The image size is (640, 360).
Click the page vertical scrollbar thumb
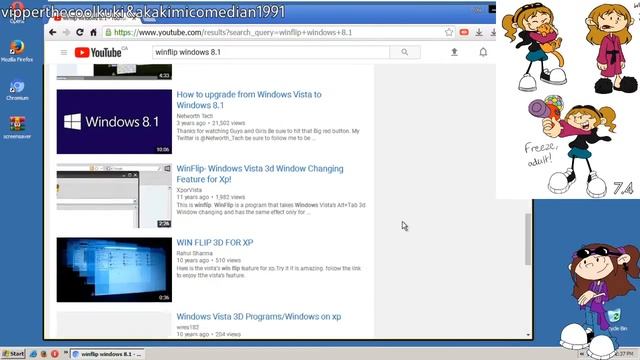(528, 239)
